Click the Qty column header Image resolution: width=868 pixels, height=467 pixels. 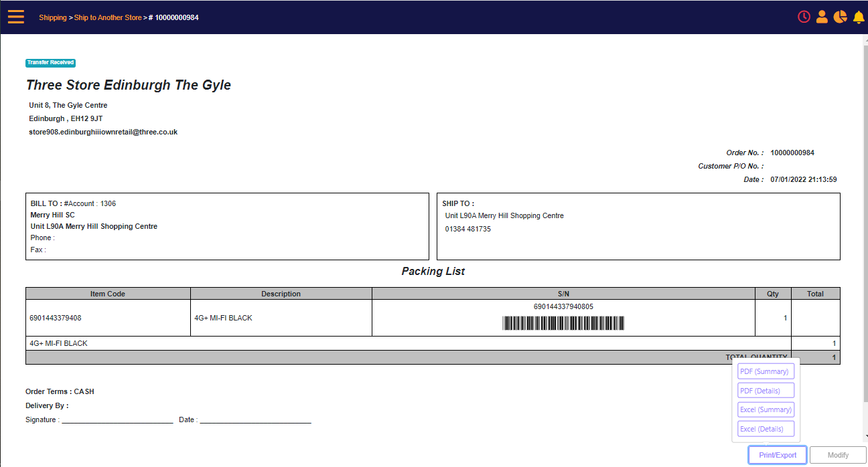[x=773, y=294]
